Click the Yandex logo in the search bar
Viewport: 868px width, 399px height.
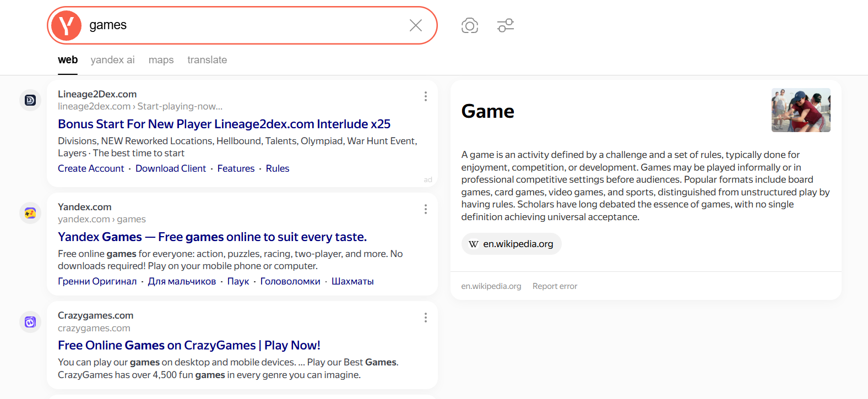(66, 25)
